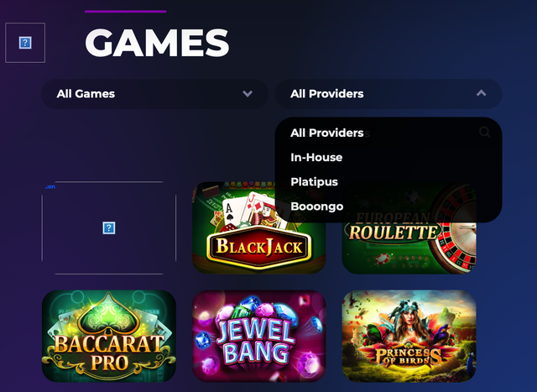537x392 pixels.
Task: Pick Platipus provider option
Action: point(314,182)
